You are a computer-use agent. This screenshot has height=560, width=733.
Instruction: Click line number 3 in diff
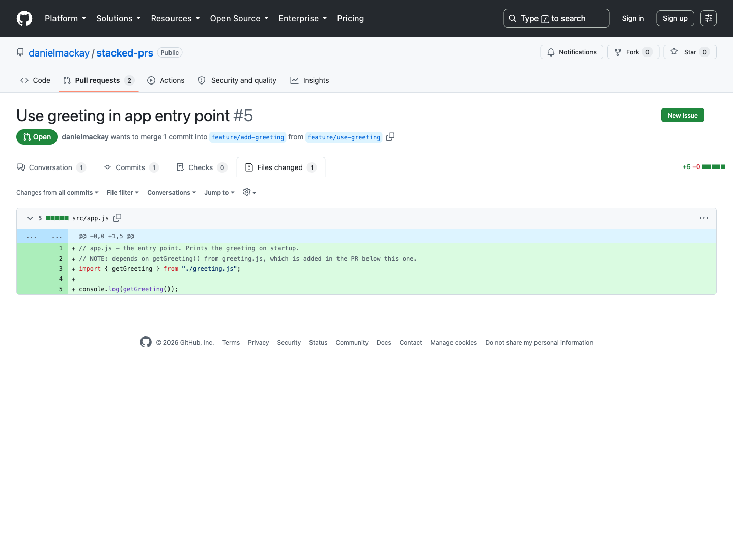(x=55, y=269)
